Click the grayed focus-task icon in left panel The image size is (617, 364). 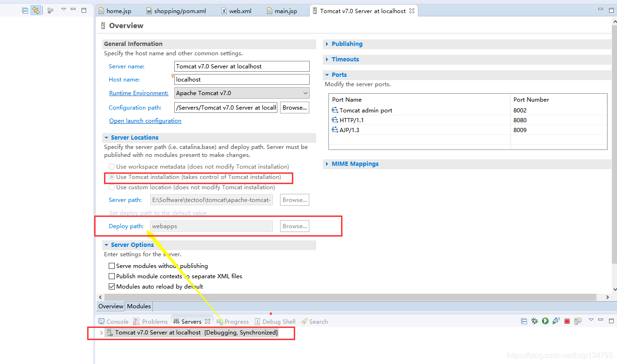(50, 10)
